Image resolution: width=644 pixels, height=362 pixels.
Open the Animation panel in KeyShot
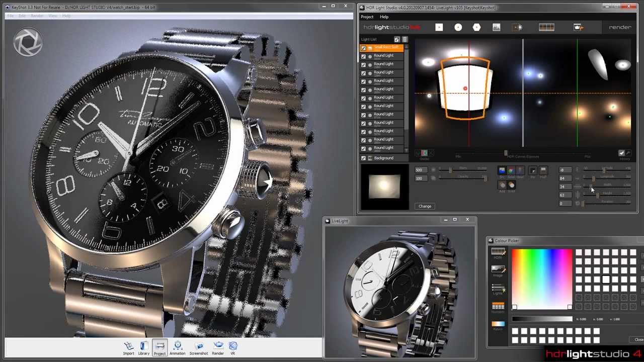(x=177, y=348)
